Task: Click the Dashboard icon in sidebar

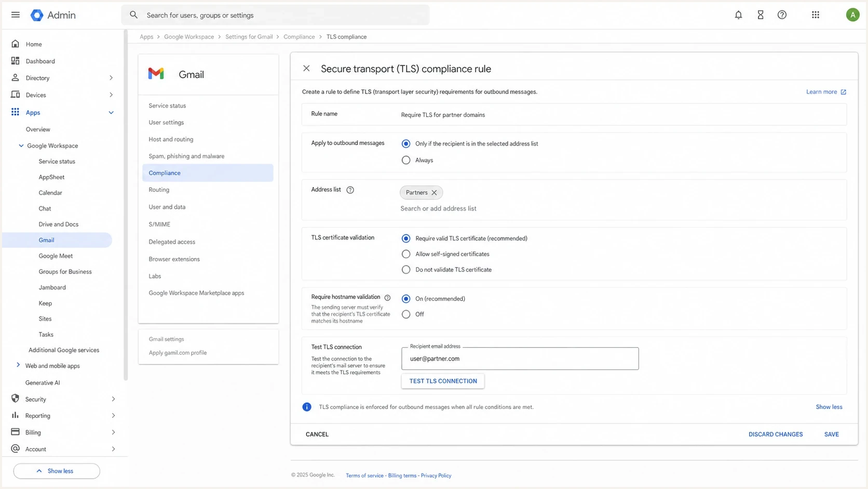Action: click(16, 61)
